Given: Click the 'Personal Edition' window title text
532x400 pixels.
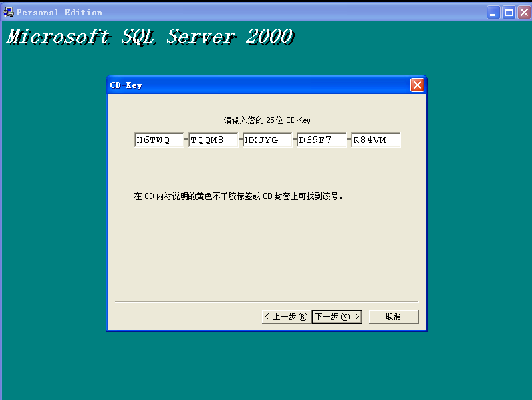Looking at the screenshot, I should [x=59, y=13].
